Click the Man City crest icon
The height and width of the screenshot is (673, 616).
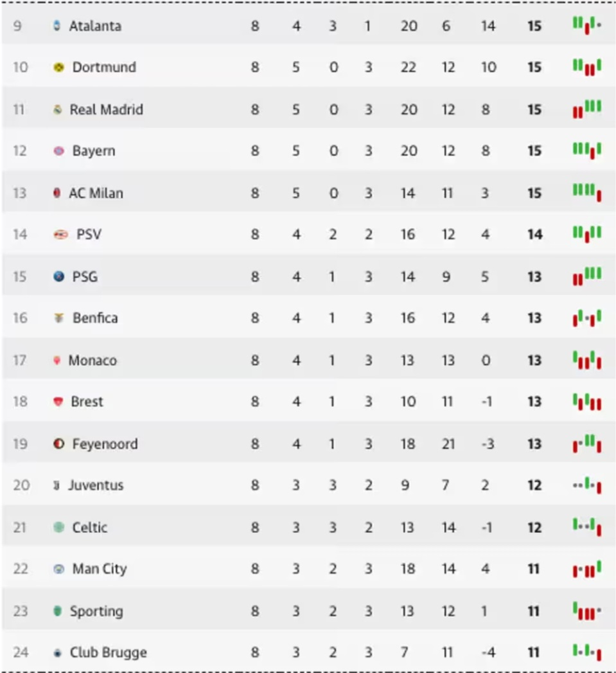pyautogui.click(x=59, y=569)
